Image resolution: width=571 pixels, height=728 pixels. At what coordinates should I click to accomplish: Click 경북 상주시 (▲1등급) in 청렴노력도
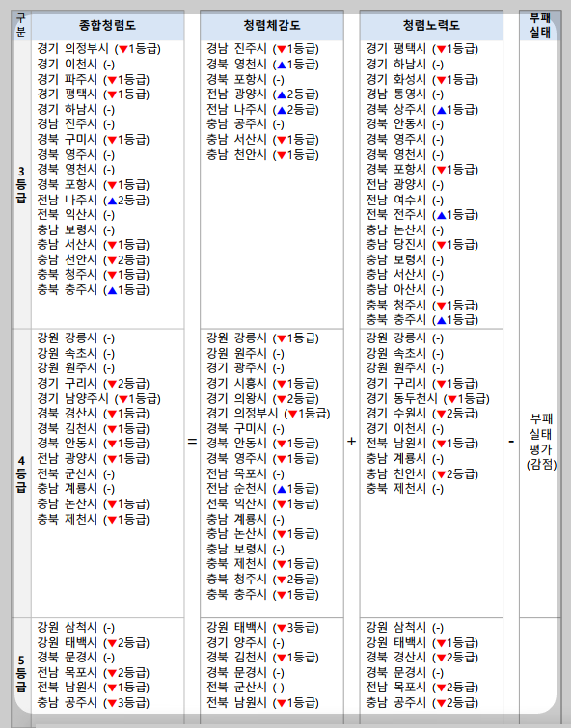(421, 110)
